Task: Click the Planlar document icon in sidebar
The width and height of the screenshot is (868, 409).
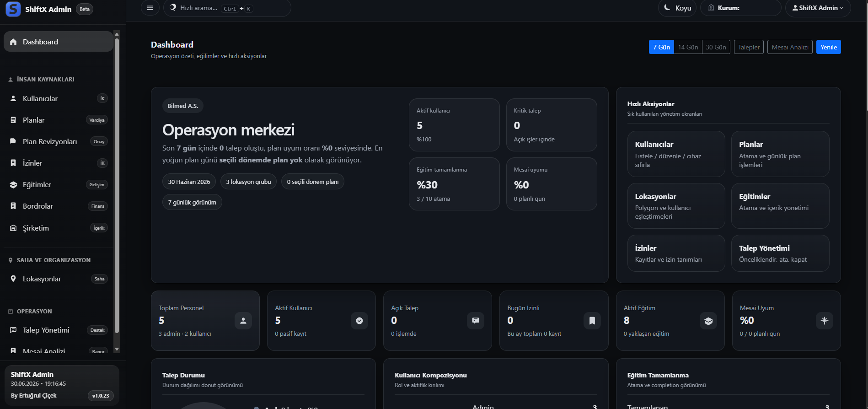Action: point(13,120)
